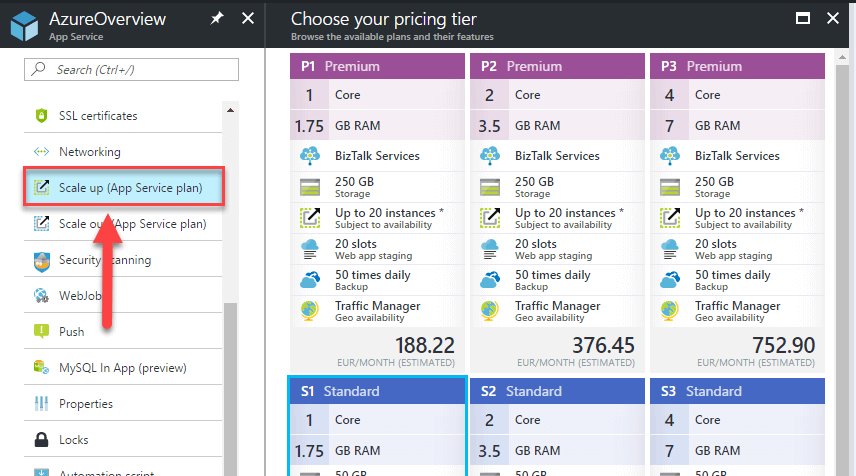Click the Traffic Manager globe in P1 card

coord(310,311)
